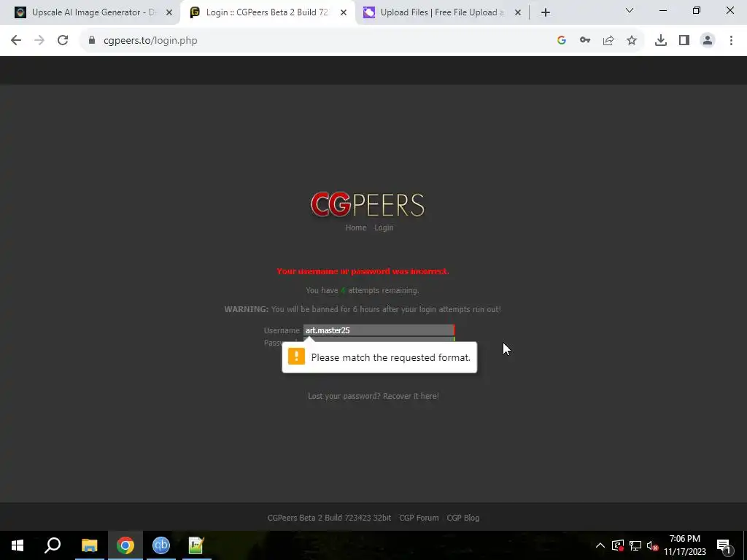Open the Windows Start menu

18,545
